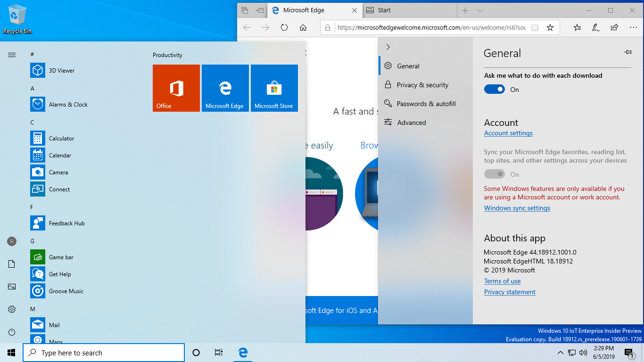Open Recycle Bin desktop icon

[x=17, y=20]
